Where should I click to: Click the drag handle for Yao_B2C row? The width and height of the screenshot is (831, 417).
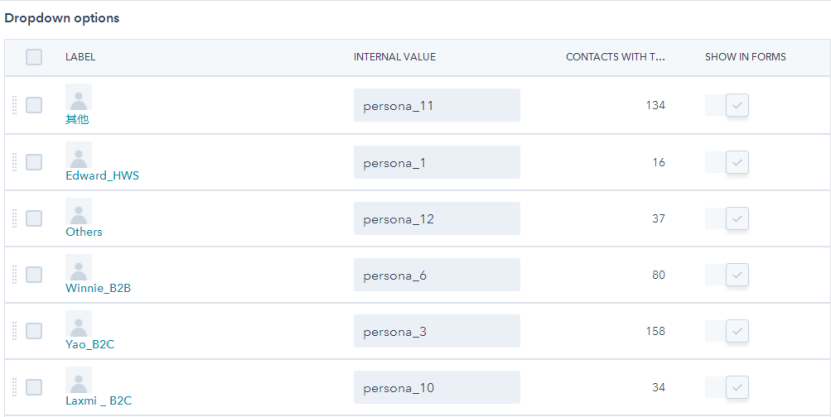tap(14, 331)
